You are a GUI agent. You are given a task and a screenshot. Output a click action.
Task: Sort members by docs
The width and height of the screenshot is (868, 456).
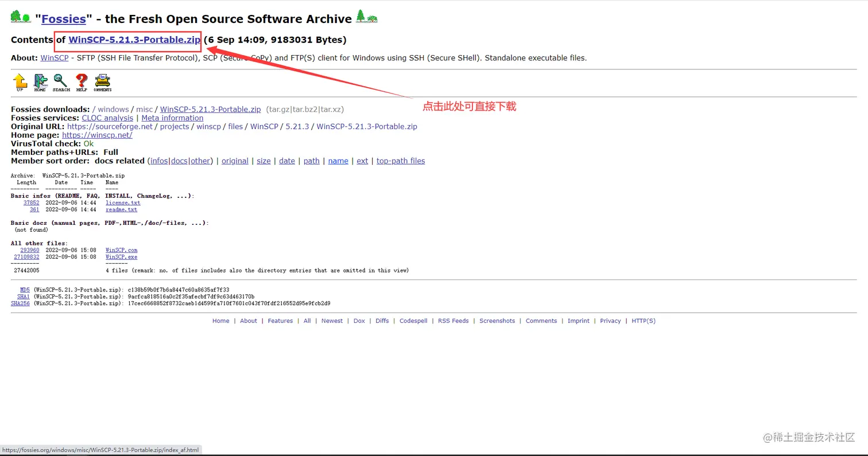[179, 161]
